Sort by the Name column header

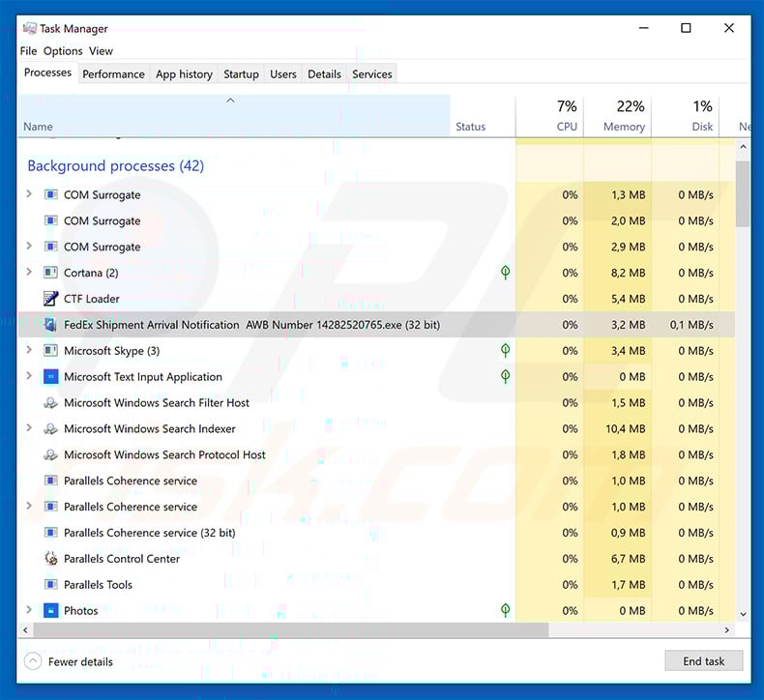[x=234, y=116]
